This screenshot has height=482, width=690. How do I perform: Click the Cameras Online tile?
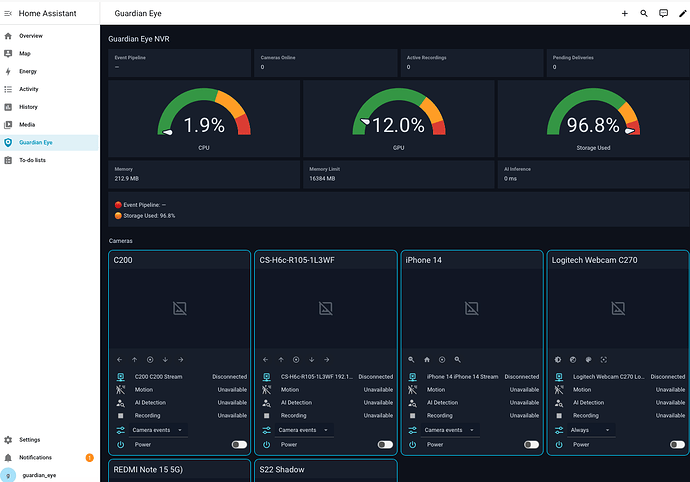coord(326,63)
